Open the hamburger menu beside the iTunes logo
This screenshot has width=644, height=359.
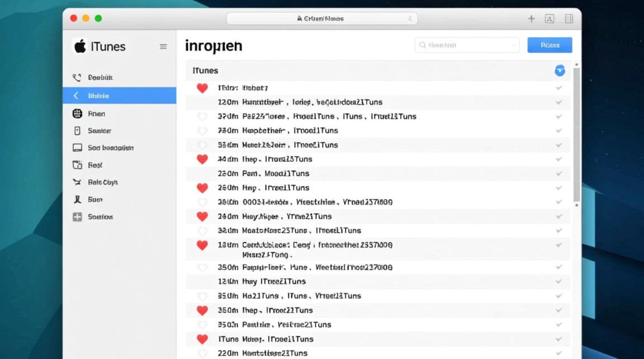163,47
